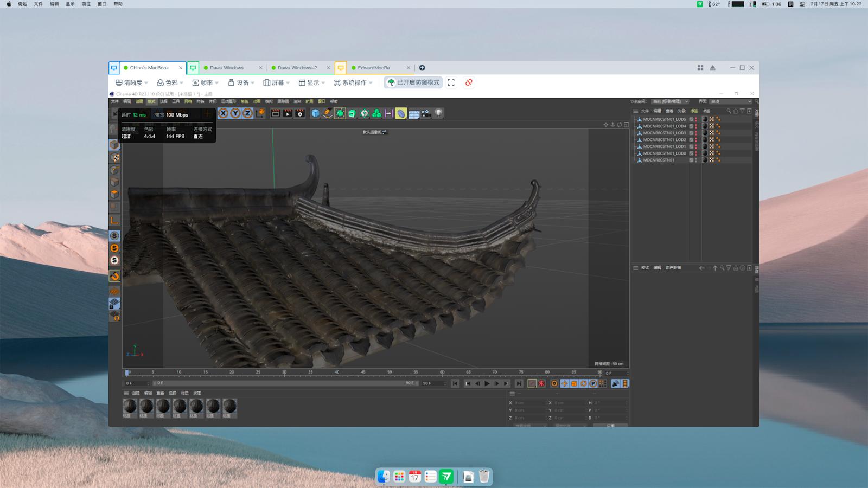Open the 渲染 render menu in Cinema 4D
Viewport: 868px width, 488px height.
[x=297, y=101]
